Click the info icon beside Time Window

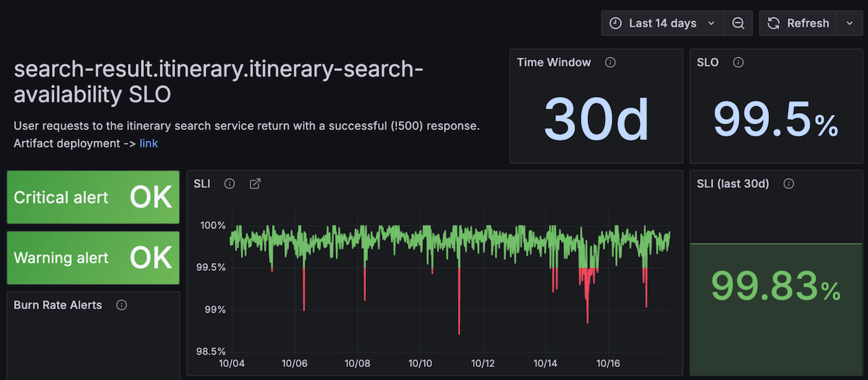(610, 63)
